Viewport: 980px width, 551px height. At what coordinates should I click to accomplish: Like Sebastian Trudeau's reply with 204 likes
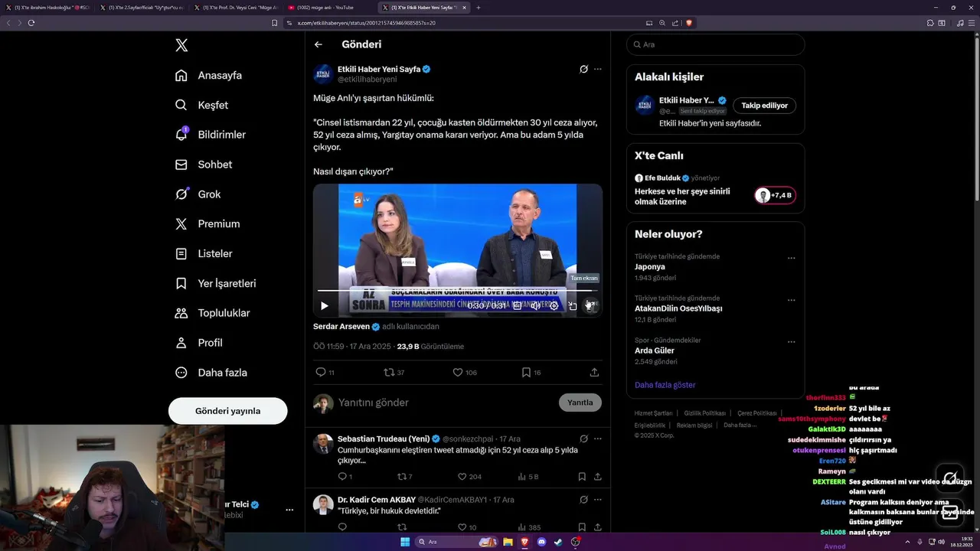(469, 477)
